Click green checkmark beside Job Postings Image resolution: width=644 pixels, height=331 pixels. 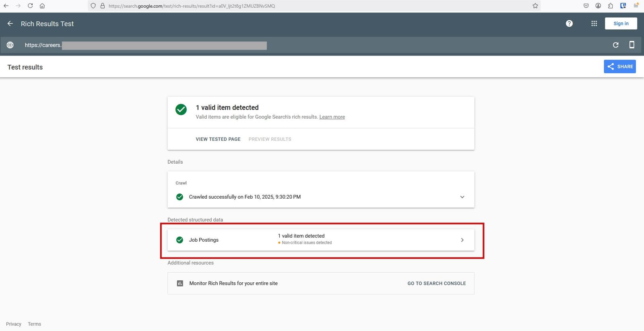pyautogui.click(x=180, y=240)
